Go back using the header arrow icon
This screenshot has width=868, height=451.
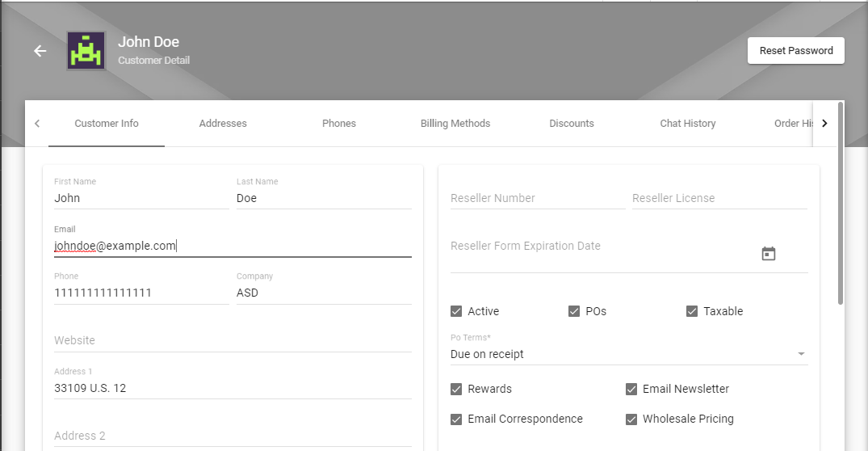(x=40, y=51)
